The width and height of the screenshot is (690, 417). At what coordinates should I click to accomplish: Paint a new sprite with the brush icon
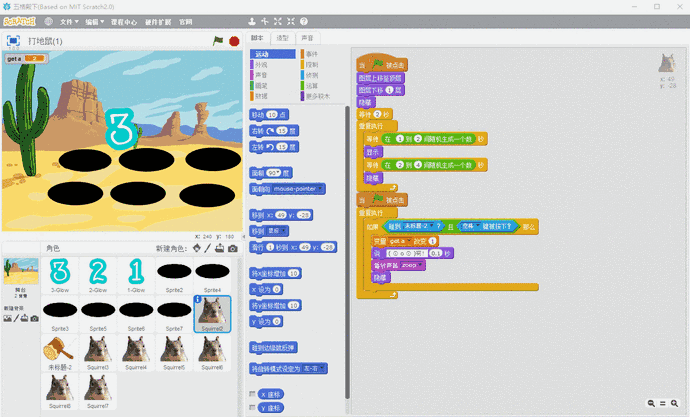tap(208, 248)
